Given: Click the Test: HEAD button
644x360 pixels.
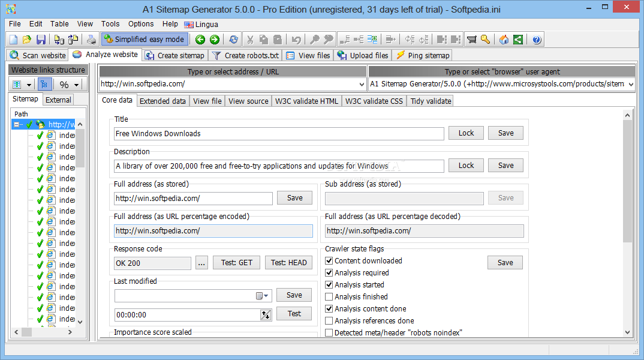Looking at the screenshot, I should click(x=289, y=263).
